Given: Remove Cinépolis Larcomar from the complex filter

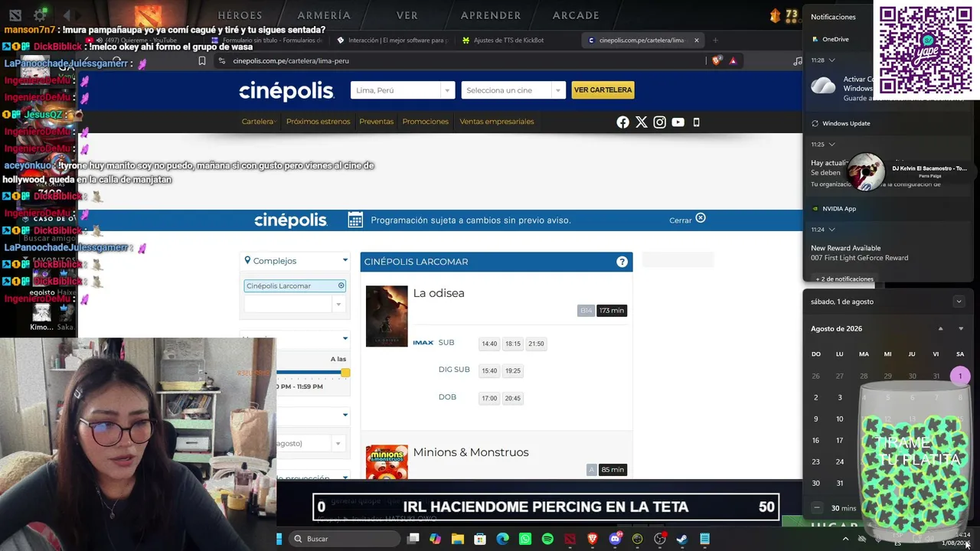Looking at the screenshot, I should (x=341, y=285).
